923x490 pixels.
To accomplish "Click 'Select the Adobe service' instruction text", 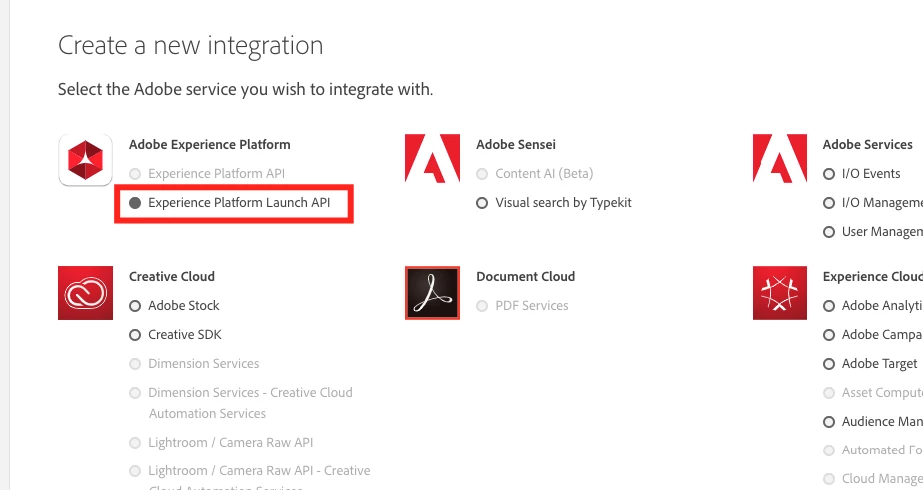I will (x=245, y=90).
